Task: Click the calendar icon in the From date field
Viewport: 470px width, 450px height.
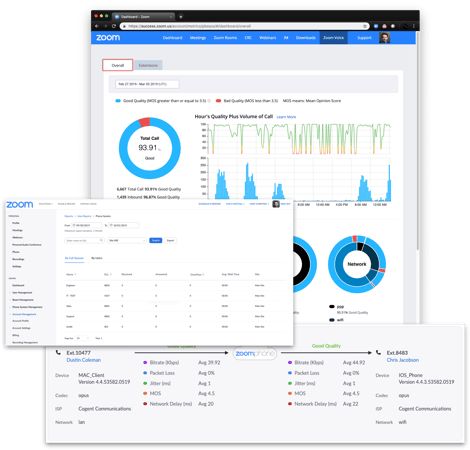Action: 74,225
